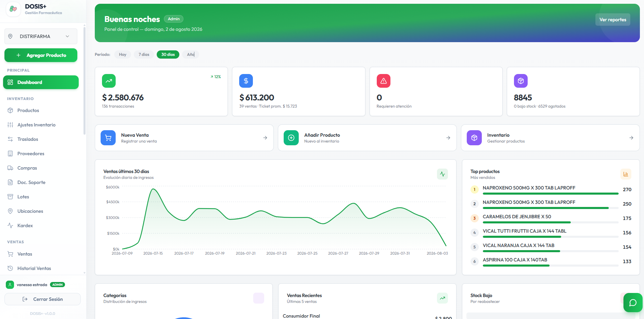
Task: Click the sidebar vertical scrollbar
Action: [x=85, y=81]
